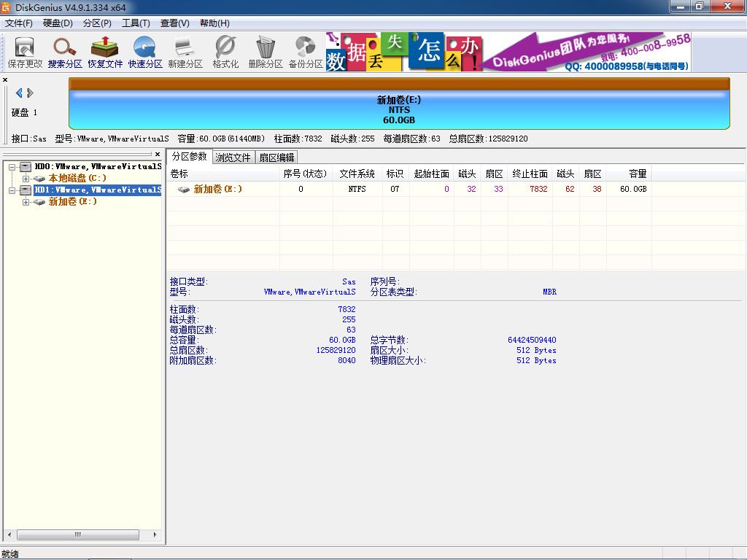This screenshot has height=560, width=747.
Task: Click the 标识 column header
Action: [x=395, y=174]
